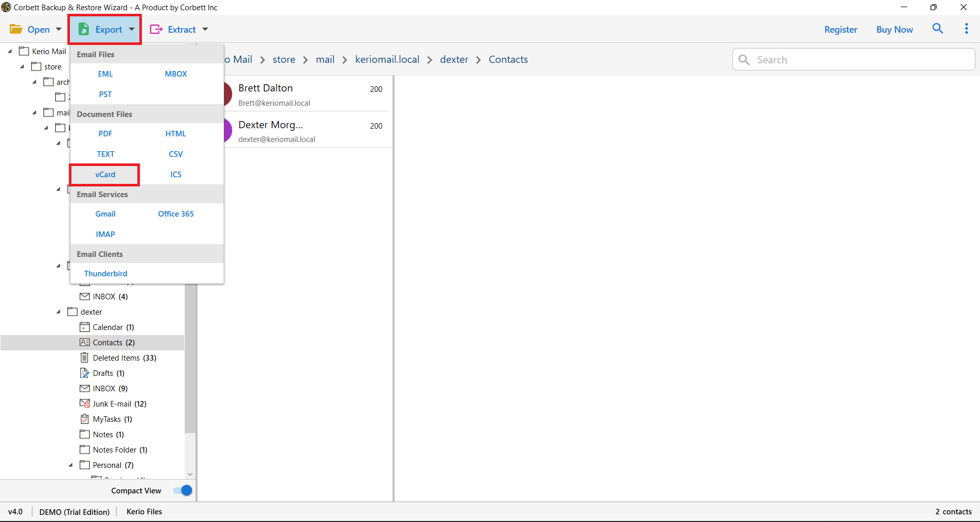Go to store in breadcrumb
This screenshot has height=522, width=980.
coord(284,59)
